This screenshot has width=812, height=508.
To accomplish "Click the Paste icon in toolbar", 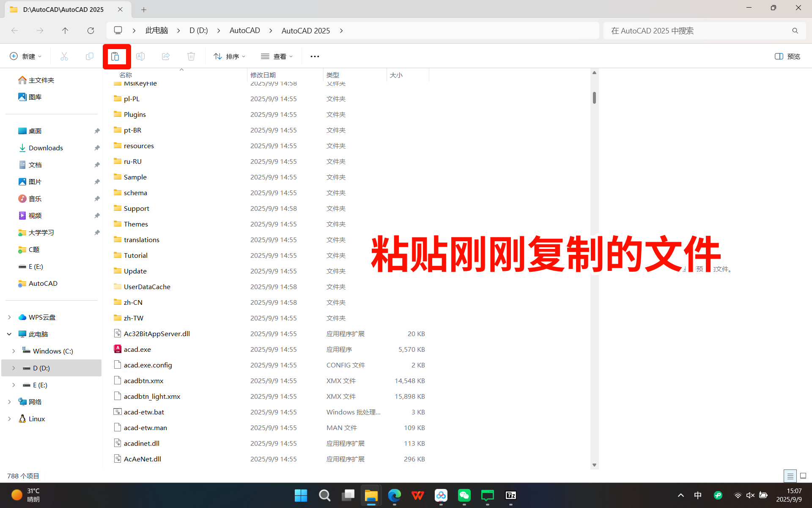I will coord(115,56).
